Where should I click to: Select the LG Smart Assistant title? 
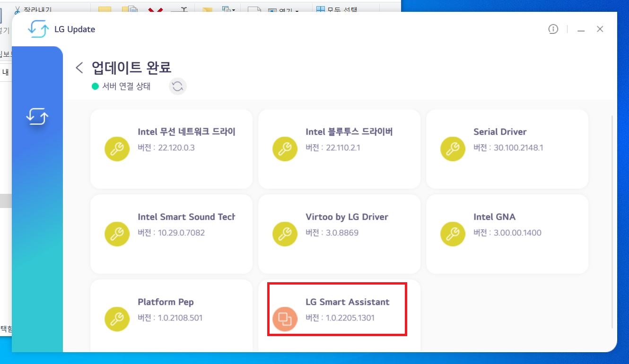[348, 302]
